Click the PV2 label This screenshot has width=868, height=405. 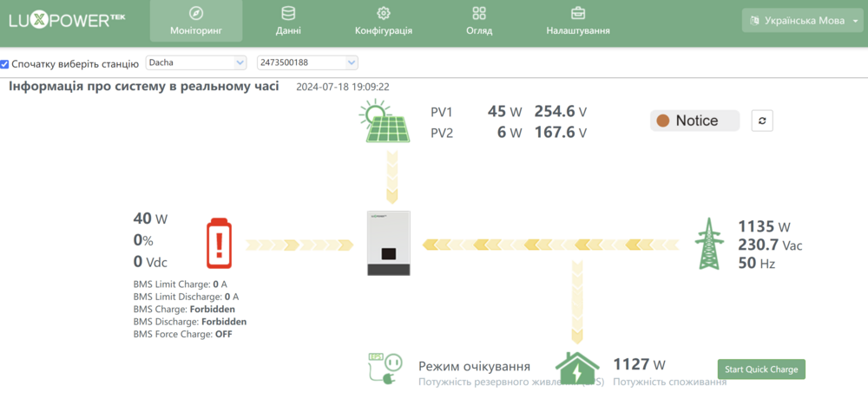tap(442, 134)
